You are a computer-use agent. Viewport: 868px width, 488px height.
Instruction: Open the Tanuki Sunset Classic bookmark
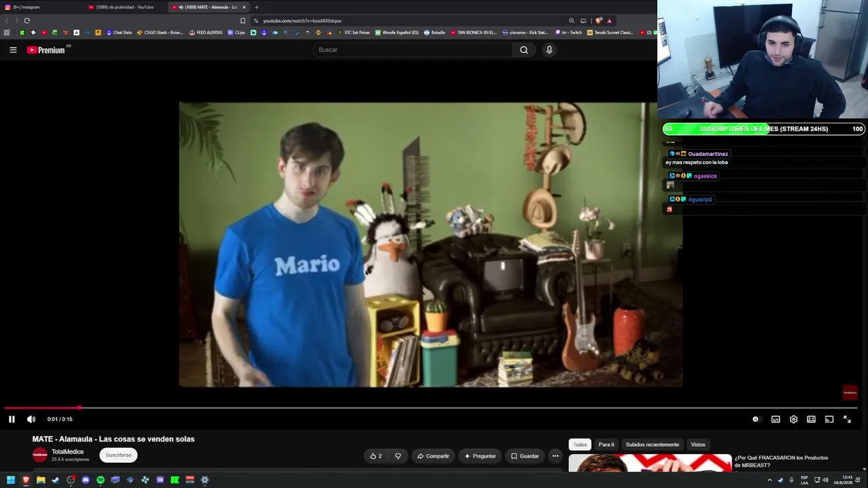(x=610, y=33)
